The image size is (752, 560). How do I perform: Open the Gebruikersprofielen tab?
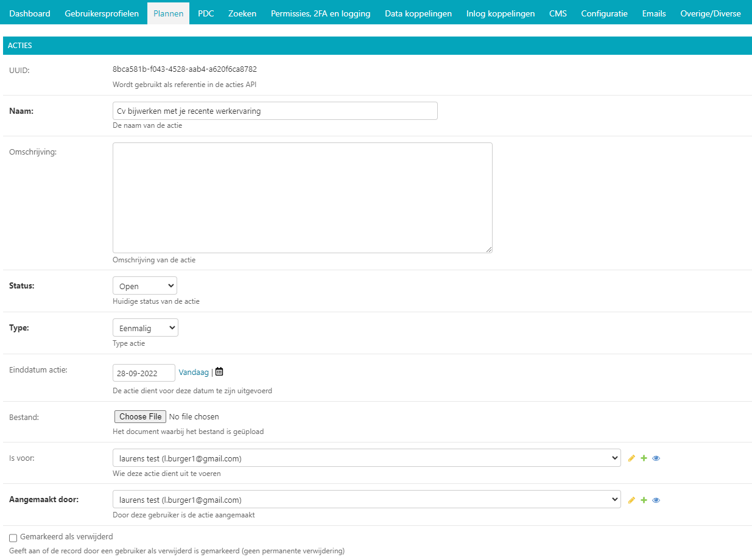(102, 13)
